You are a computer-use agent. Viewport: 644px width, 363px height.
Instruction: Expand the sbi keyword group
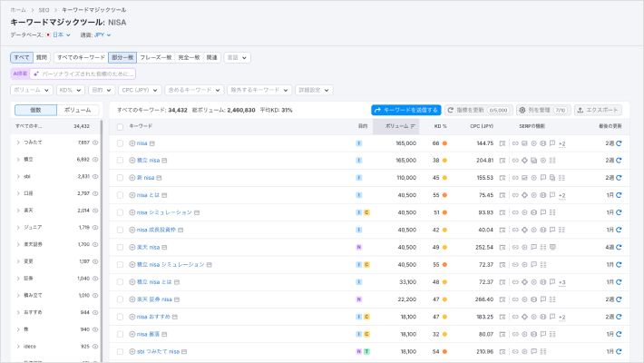(x=18, y=176)
